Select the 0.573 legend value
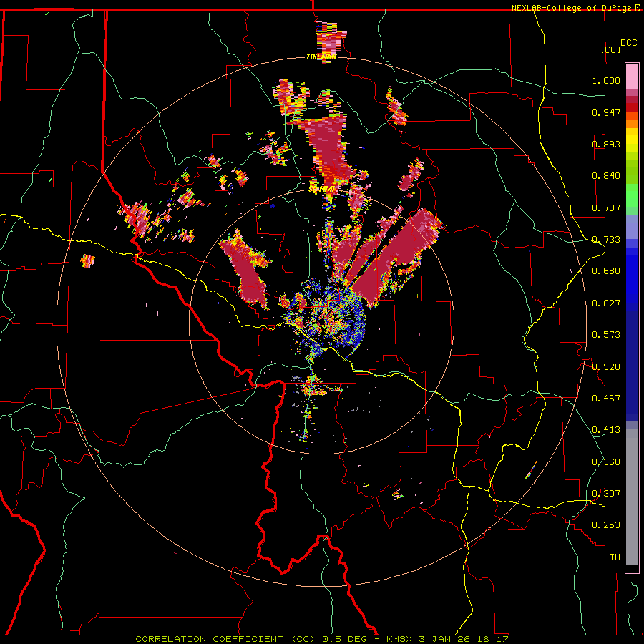 point(606,335)
